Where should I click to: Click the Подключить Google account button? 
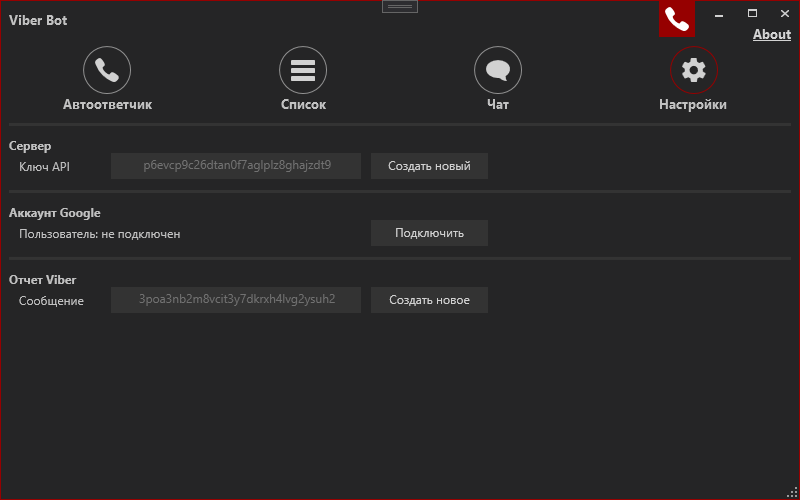(x=430, y=233)
